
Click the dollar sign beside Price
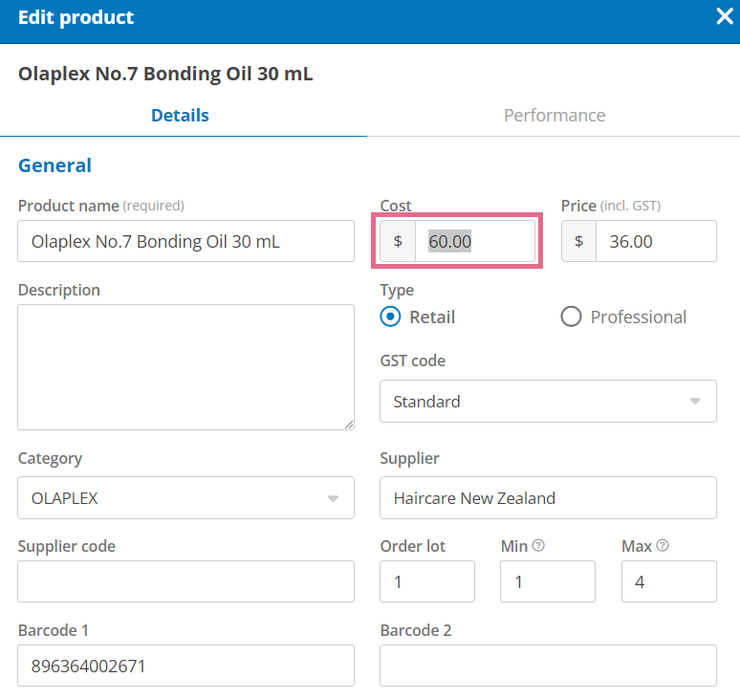click(578, 241)
